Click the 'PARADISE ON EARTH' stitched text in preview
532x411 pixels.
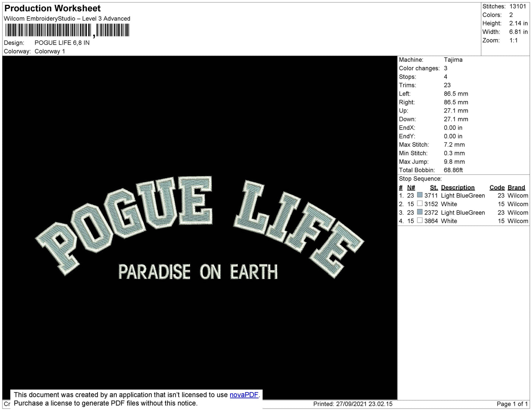click(x=198, y=272)
